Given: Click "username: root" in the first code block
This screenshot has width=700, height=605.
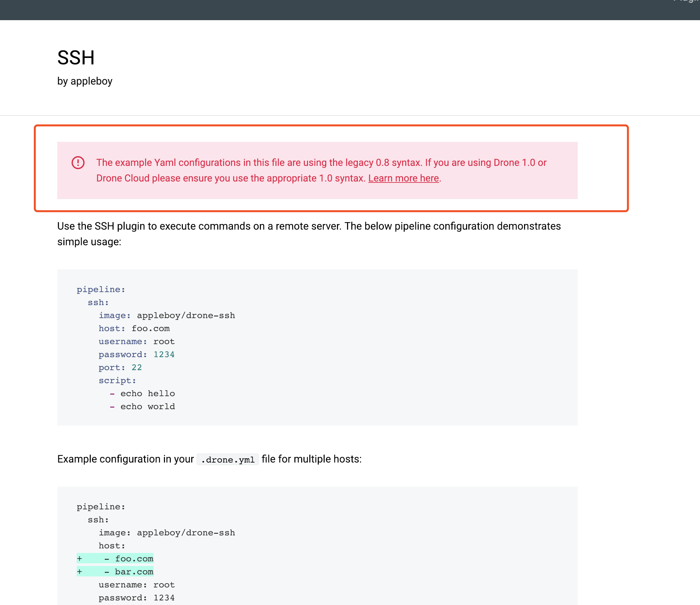Looking at the screenshot, I should click(x=137, y=342).
